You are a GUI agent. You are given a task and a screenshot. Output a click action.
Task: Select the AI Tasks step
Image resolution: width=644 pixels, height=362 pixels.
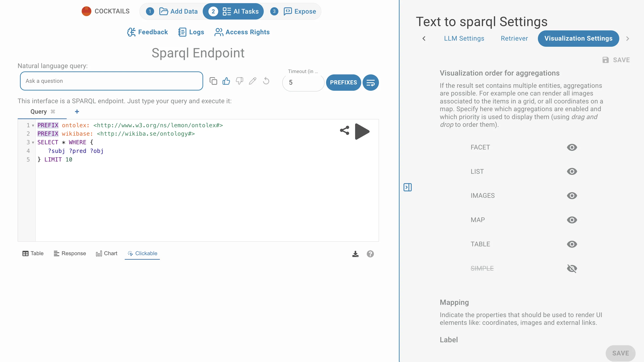(x=233, y=11)
